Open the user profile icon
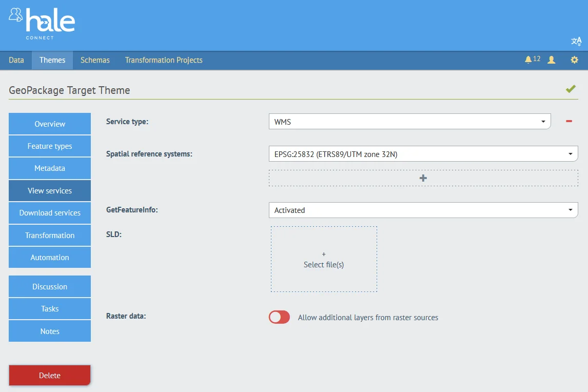Screen dimensions: 588x392 [551, 60]
